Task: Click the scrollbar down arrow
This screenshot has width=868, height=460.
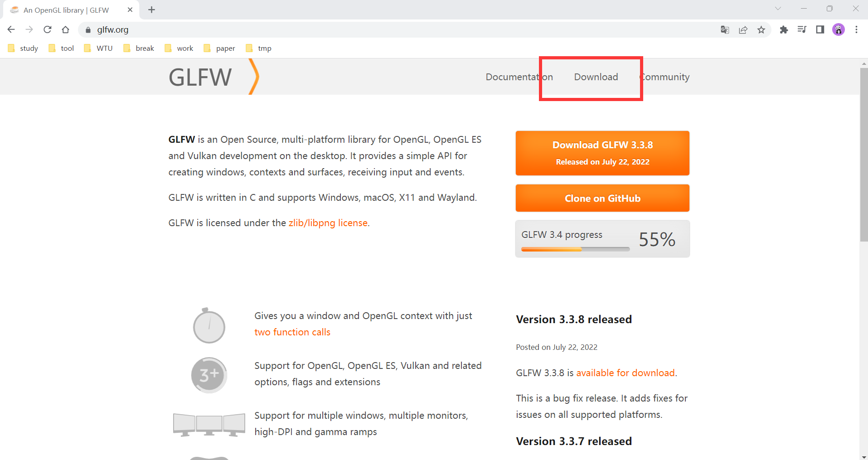Action: (x=864, y=456)
